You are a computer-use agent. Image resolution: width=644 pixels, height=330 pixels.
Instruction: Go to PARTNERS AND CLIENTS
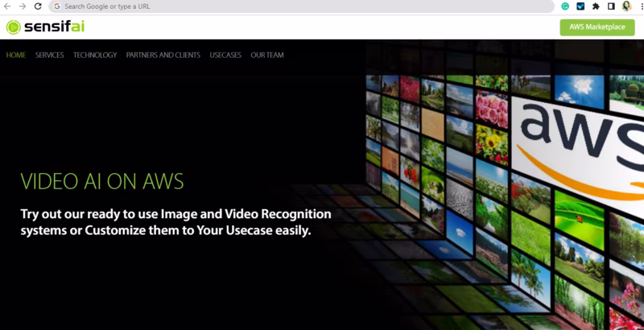(x=163, y=55)
